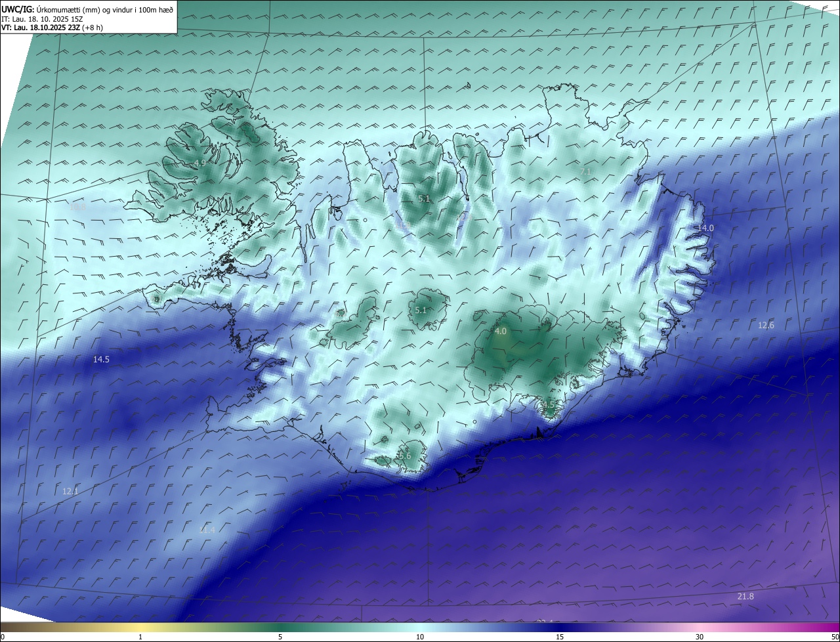The height and width of the screenshot is (642, 840).
Task: Select the IT: Lau. 18. 10. 2025 15Z line
Action: [42, 19]
